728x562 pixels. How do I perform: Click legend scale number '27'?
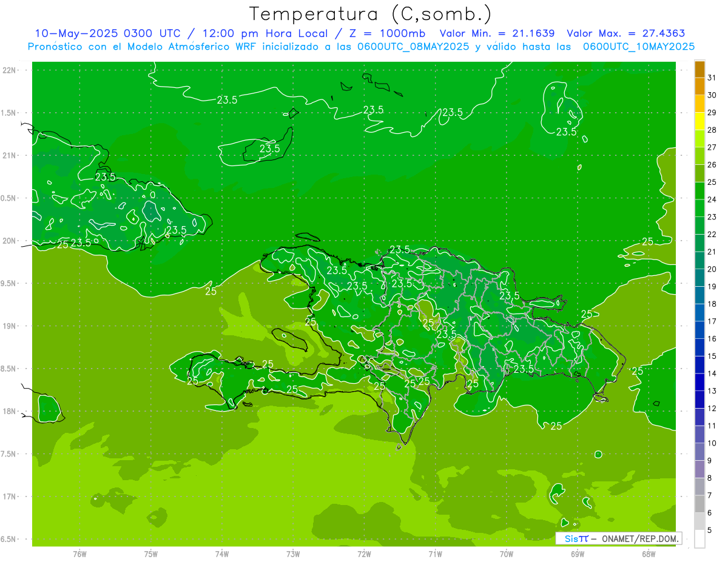click(x=712, y=147)
